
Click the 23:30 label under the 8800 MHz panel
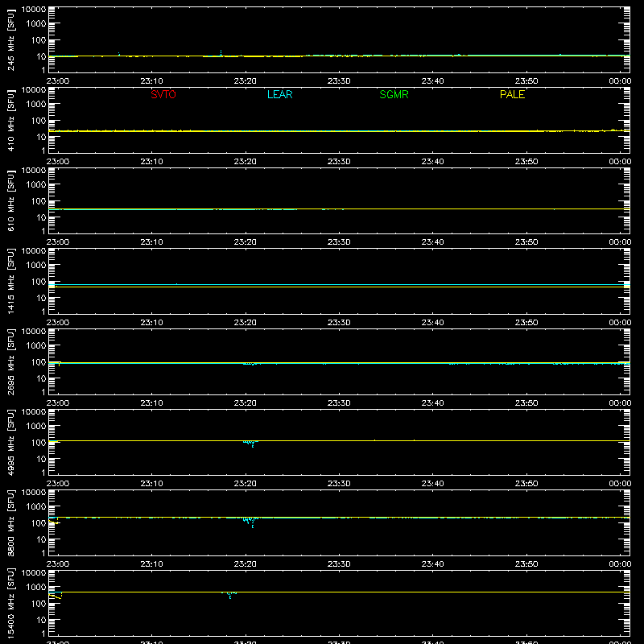[339, 564]
